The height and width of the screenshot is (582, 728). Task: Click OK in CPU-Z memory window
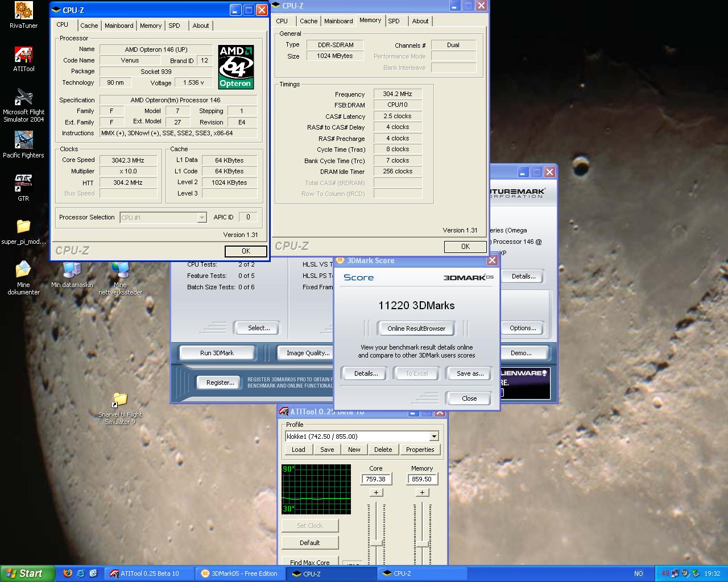point(465,247)
